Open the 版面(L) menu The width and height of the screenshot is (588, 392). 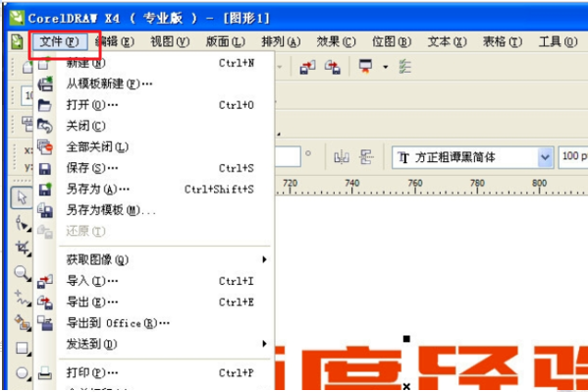226,41
